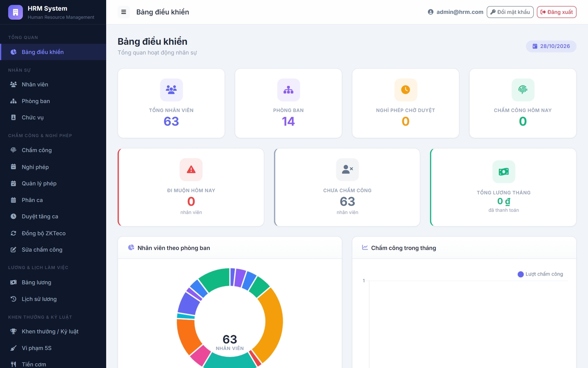Click the pink donut chart segment
This screenshot has width=588, height=368.
click(x=200, y=355)
